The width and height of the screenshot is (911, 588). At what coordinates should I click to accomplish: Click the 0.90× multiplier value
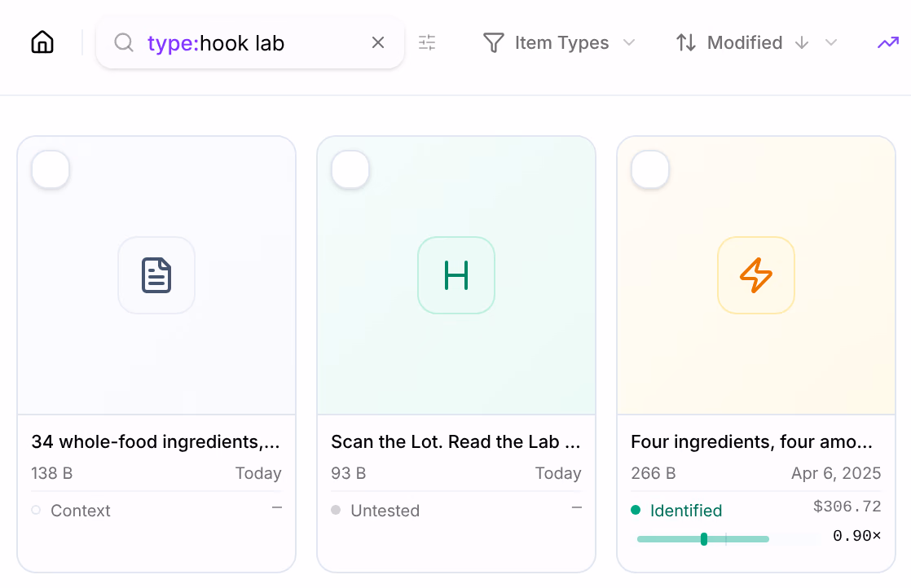point(857,535)
